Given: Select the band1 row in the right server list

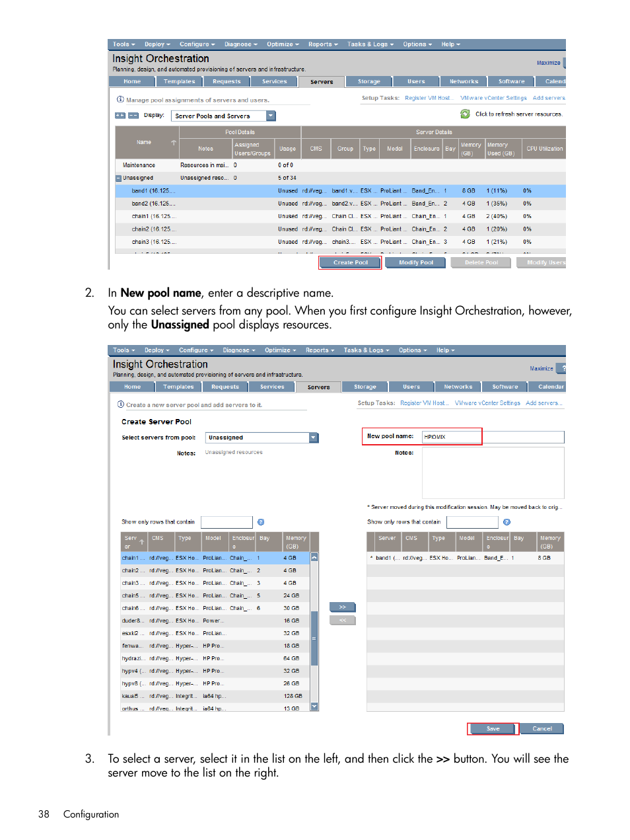Looking at the screenshot, I should (465, 558).
